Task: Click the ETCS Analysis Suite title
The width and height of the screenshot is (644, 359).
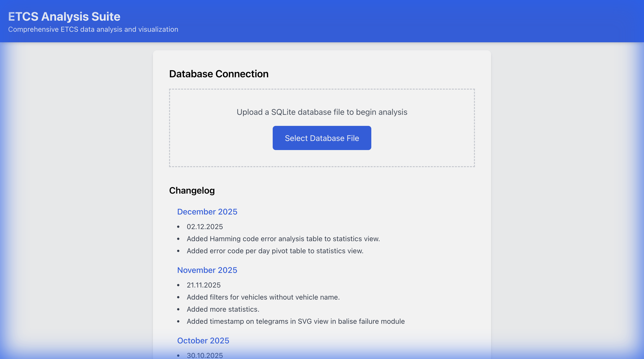Action: (x=64, y=17)
